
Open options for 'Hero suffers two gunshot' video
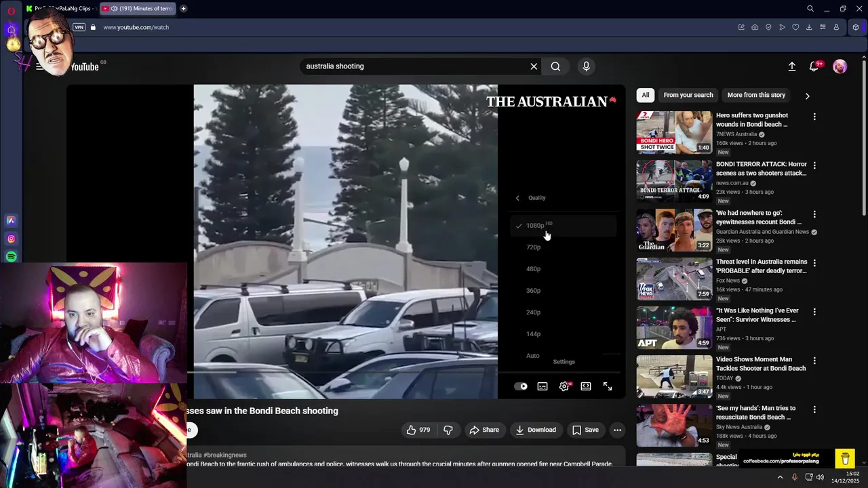point(814,117)
